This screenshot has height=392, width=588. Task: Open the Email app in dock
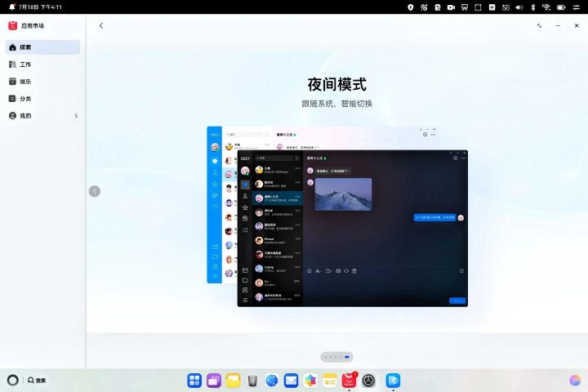tap(291, 381)
